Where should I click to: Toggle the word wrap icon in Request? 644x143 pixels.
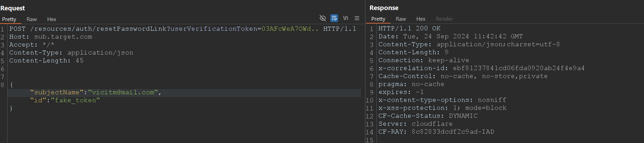click(x=334, y=18)
